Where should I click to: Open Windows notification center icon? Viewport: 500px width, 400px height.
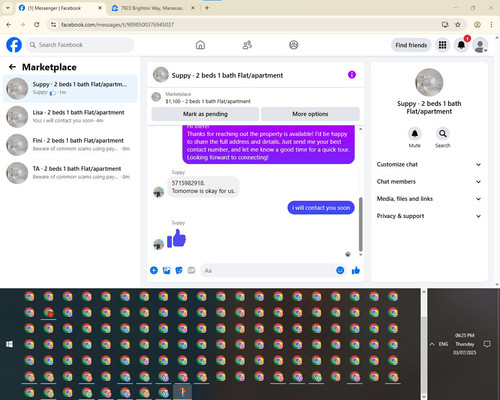click(x=487, y=344)
